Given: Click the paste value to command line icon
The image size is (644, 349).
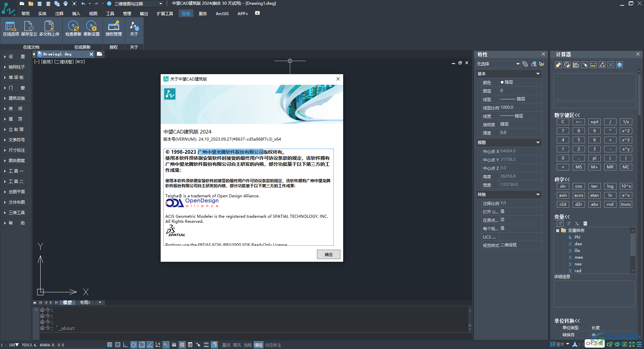Looking at the screenshot, I should [576, 65].
